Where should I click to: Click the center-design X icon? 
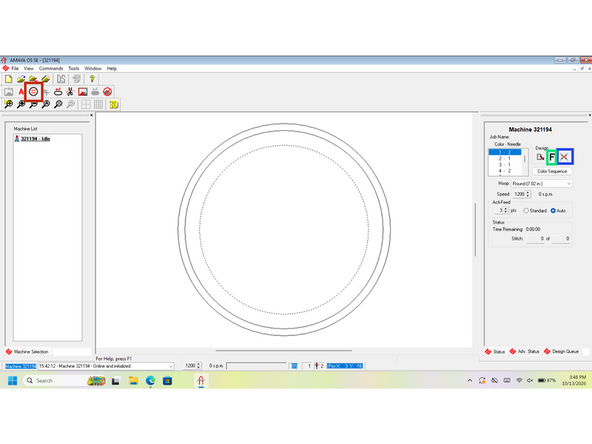point(564,157)
